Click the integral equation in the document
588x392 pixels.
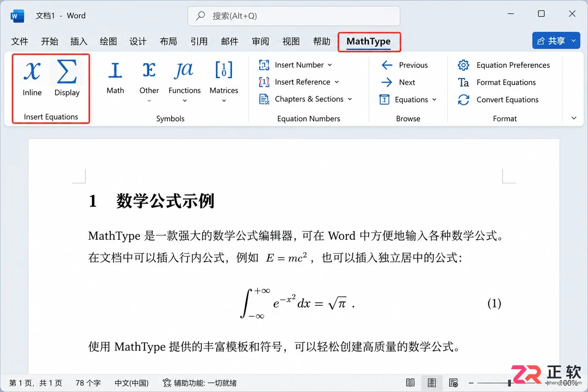(297, 303)
